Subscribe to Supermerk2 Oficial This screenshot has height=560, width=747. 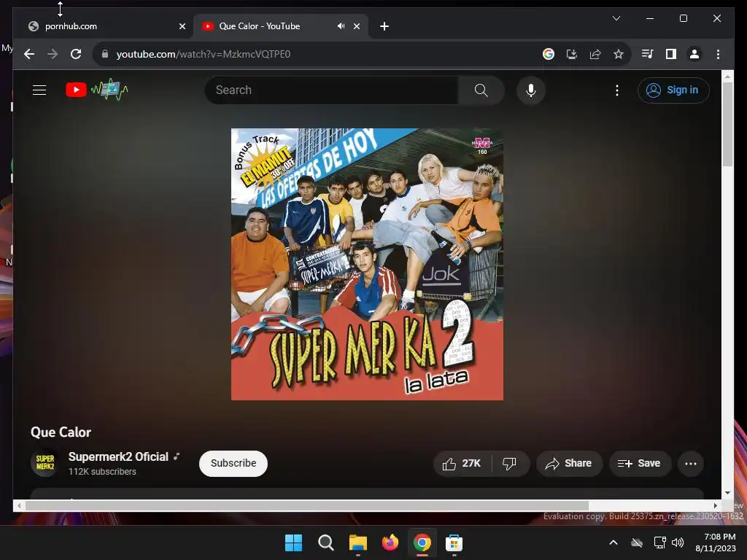(233, 463)
